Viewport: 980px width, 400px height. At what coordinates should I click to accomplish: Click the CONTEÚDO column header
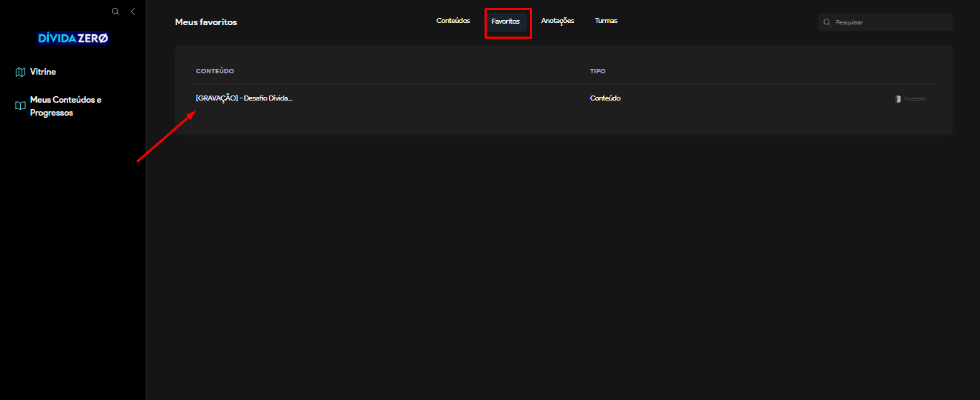coord(215,71)
